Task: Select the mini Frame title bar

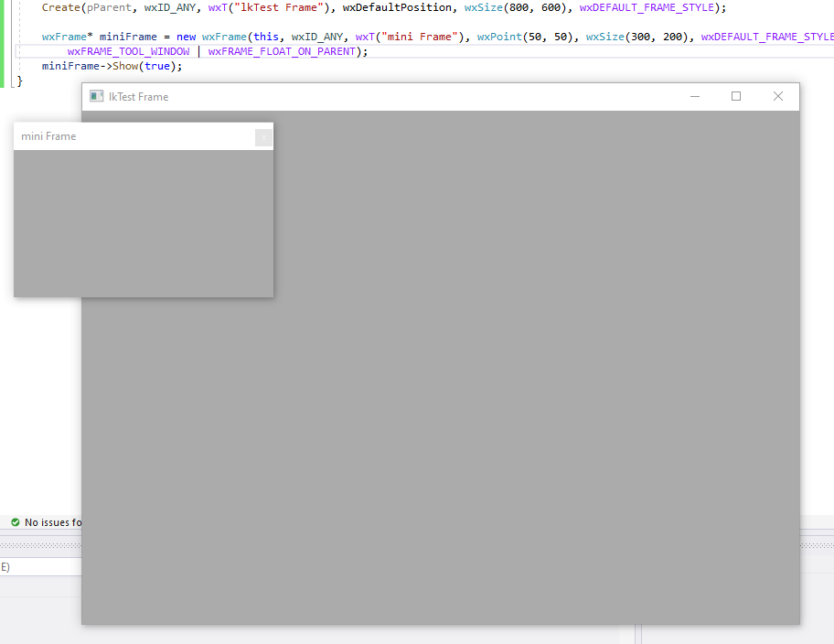Action: tap(144, 136)
